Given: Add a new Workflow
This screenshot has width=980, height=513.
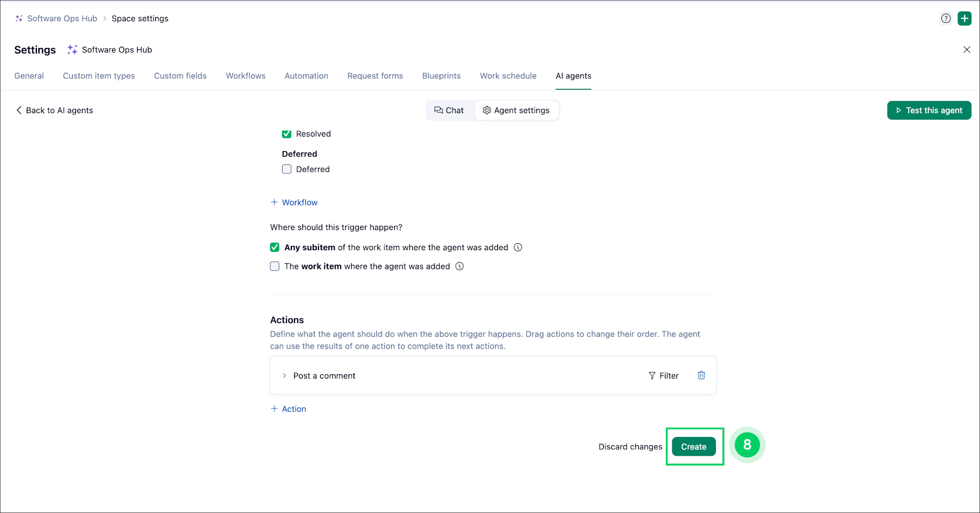Looking at the screenshot, I should click(x=294, y=202).
